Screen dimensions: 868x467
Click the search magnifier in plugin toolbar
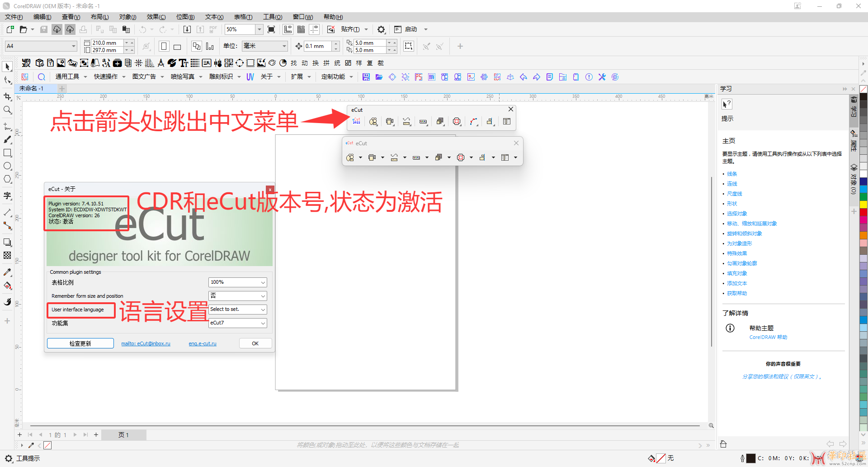pyautogui.click(x=42, y=77)
